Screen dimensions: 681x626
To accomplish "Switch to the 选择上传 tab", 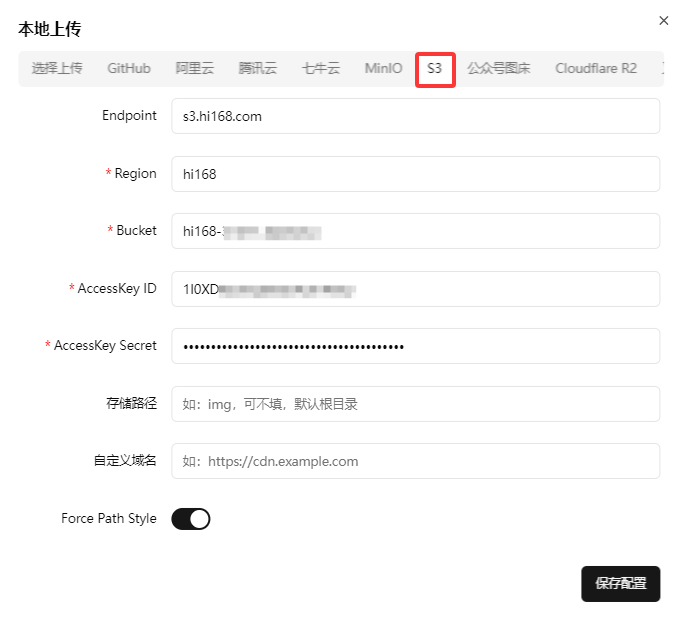I will pyautogui.click(x=57, y=69).
